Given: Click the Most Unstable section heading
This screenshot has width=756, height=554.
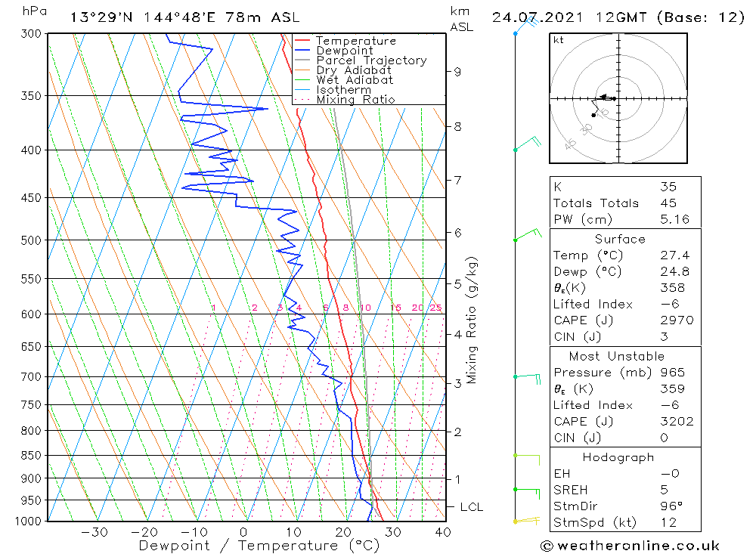Looking at the screenshot, I should click(x=617, y=356).
